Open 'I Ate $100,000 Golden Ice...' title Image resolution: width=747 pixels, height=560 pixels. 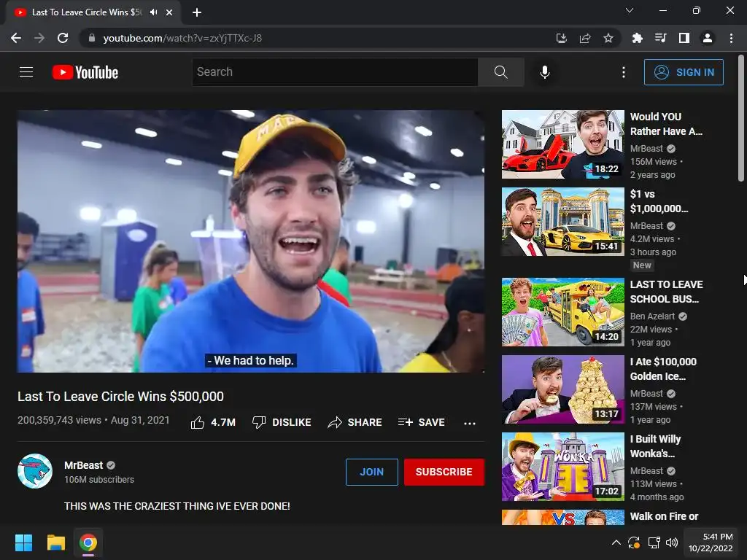pos(663,369)
